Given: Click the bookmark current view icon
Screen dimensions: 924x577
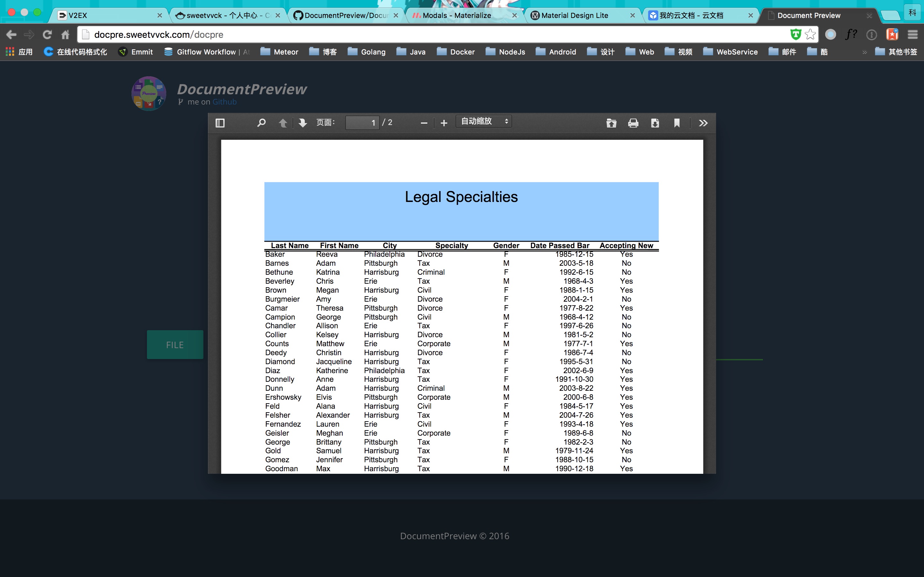Looking at the screenshot, I should 677,123.
